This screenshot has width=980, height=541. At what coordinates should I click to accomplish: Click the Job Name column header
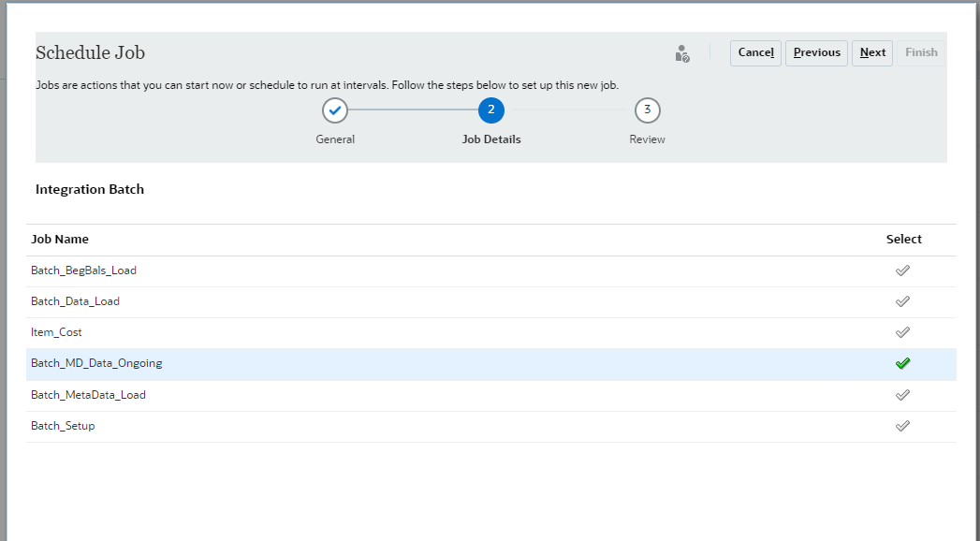(x=60, y=240)
